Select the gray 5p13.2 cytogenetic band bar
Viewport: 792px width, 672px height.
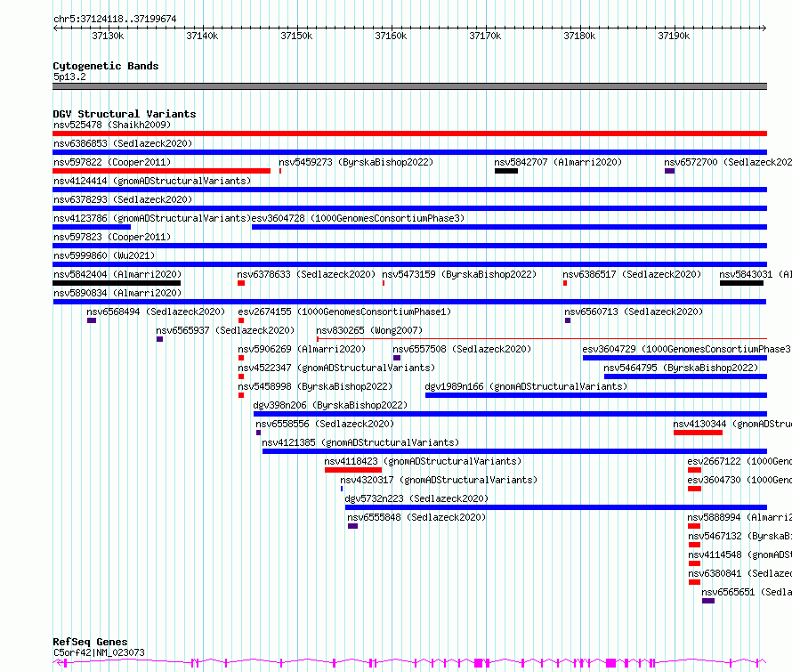pyautogui.click(x=409, y=86)
